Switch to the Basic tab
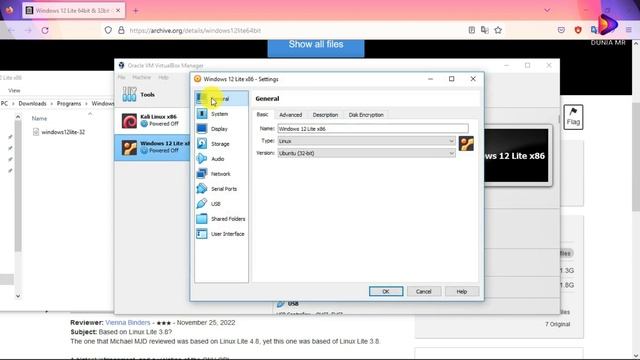Image resolution: width=640 pixels, height=360 pixels. point(262,115)
